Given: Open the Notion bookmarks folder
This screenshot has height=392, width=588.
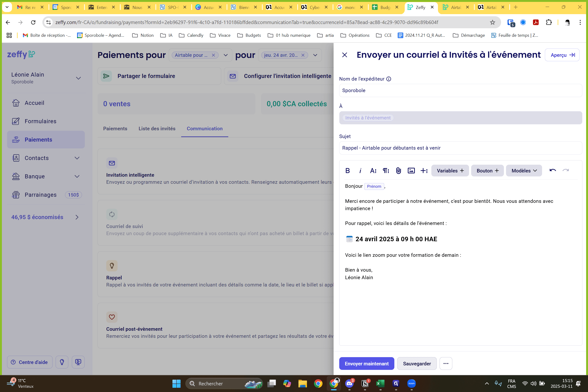Looking at the screenshot, I should click(143, 35).
